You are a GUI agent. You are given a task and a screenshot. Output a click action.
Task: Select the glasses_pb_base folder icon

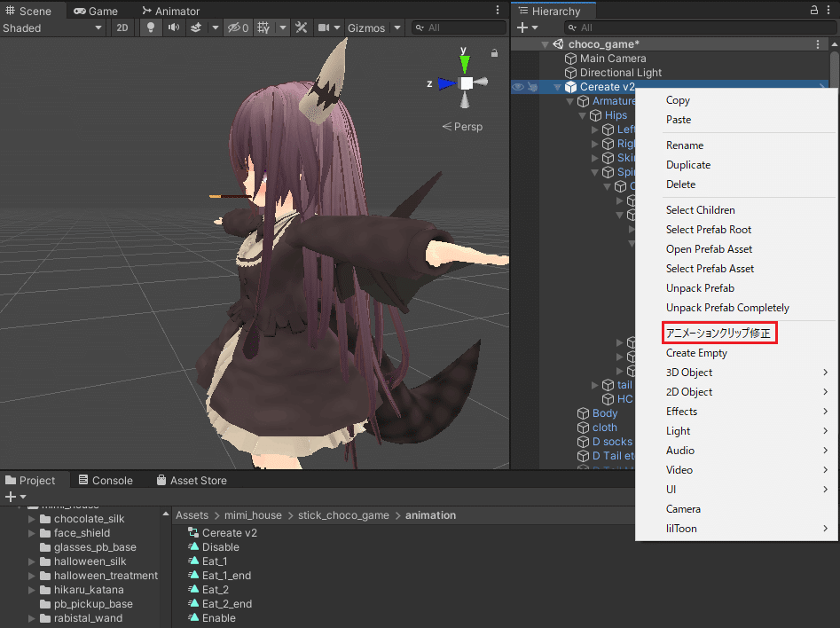[x=45, y=547]
